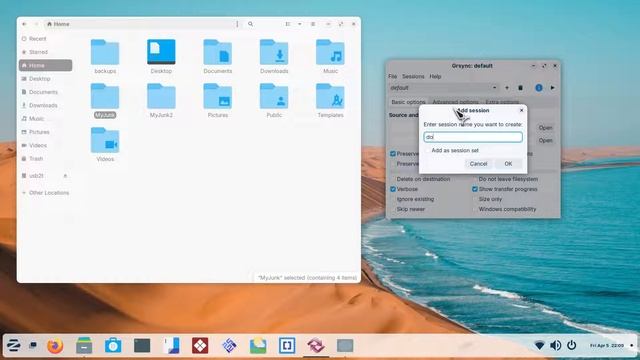The width and height of the screenshot is (640, 360).
Task: Toggle the Verbose checkbox
Action: tap(393, 189)
